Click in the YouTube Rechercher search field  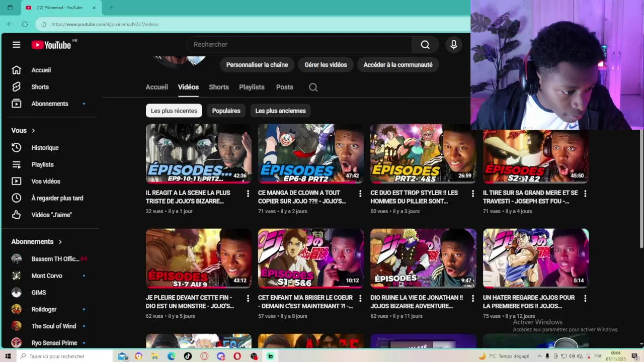click(299, 45)
